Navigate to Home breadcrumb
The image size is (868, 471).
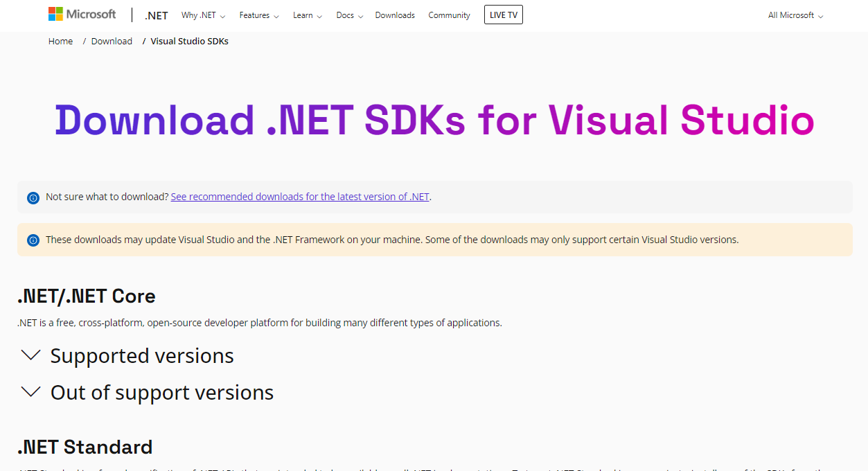click(60, 42)
